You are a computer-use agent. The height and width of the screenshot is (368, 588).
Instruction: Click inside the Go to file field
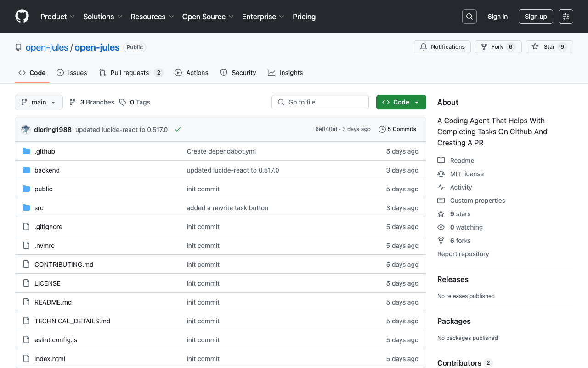tap(320, 102)
